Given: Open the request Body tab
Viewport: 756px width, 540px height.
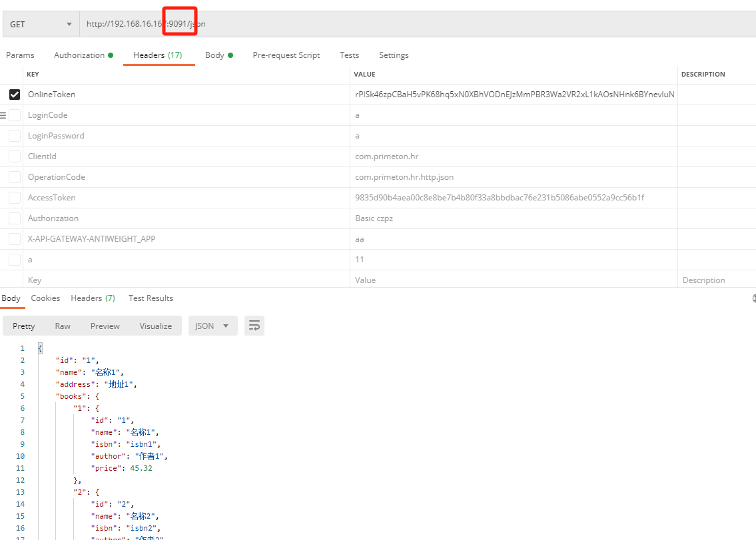Looking at the screenshot, I should pyautogui.click(x=218, y=55).
